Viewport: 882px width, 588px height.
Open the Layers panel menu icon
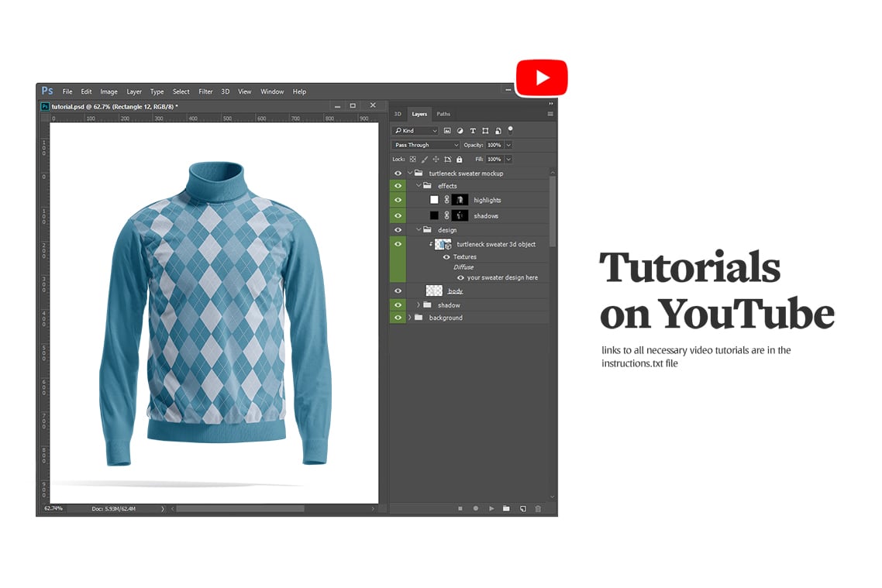click(x=550, y=113)
